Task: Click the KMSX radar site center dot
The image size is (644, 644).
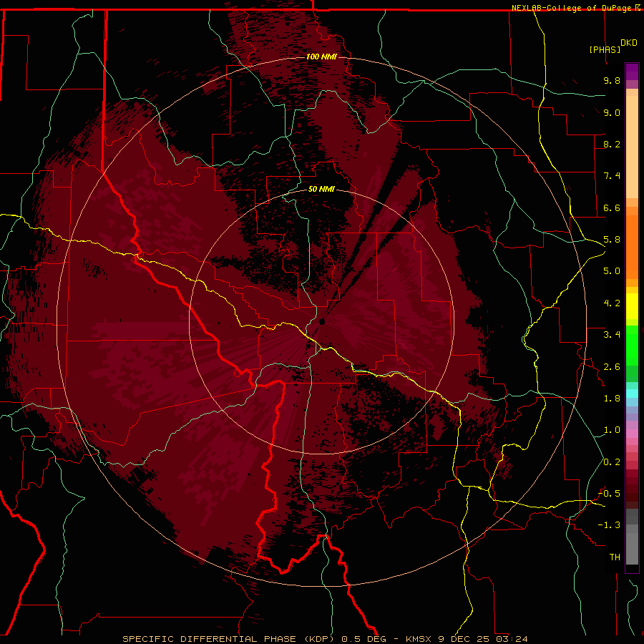Action: (321, 321)
